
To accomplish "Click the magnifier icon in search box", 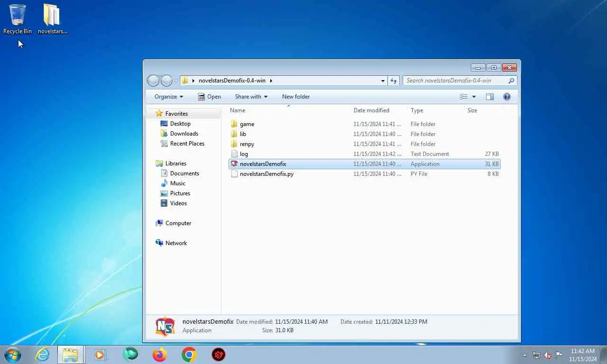I will [x=511, y=81].
